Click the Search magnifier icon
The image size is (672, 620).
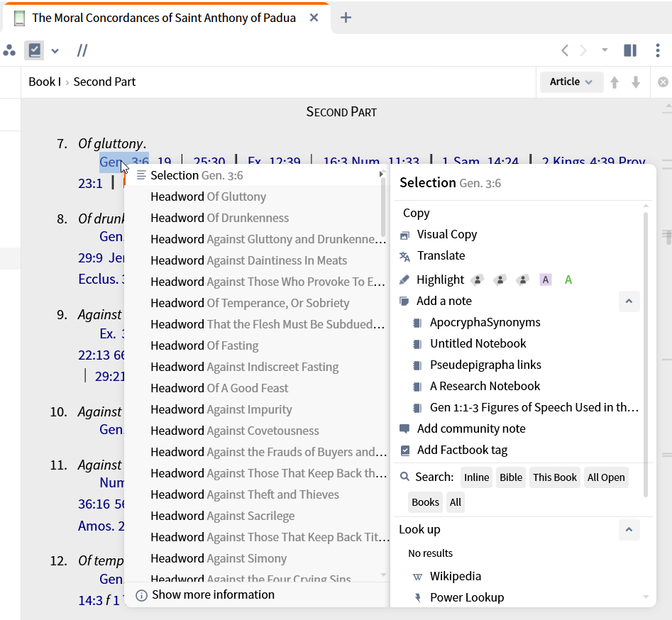(x=404, y=477)
